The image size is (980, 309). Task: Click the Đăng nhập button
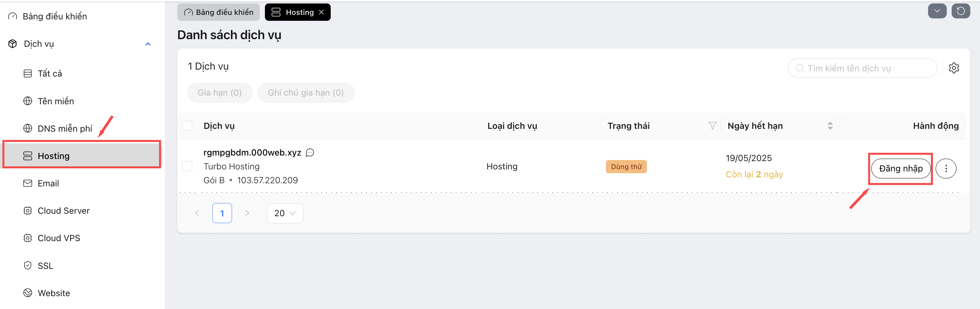point(900,169)
